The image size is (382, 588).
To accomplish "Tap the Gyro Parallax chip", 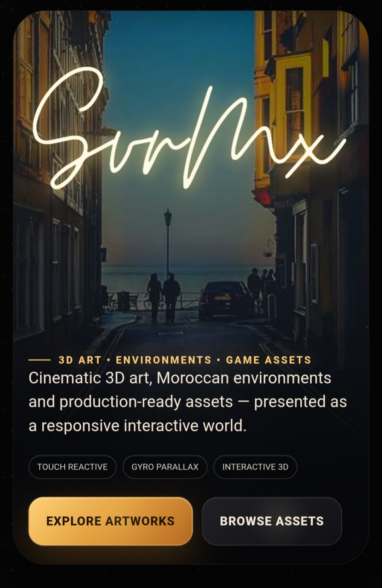I will [x=165, y=467].
